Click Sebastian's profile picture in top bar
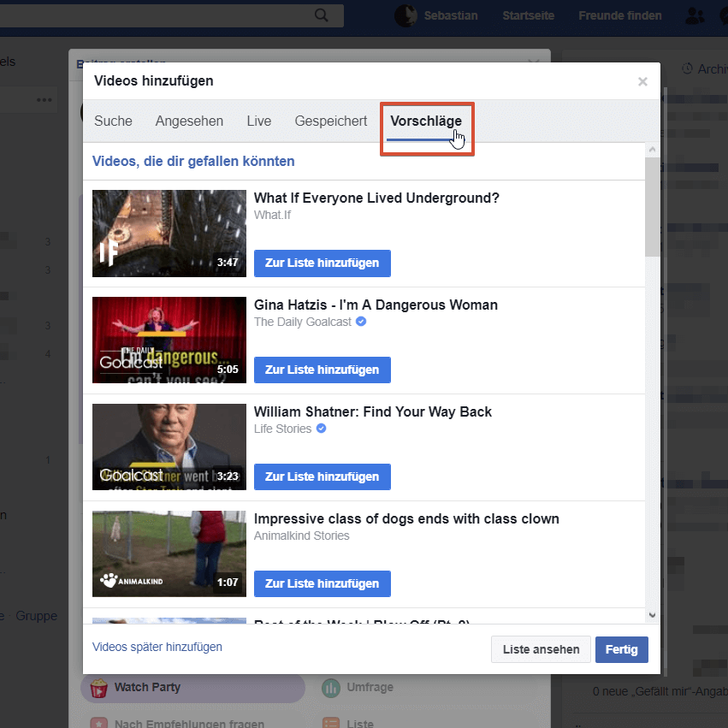 tap(405, 15)
